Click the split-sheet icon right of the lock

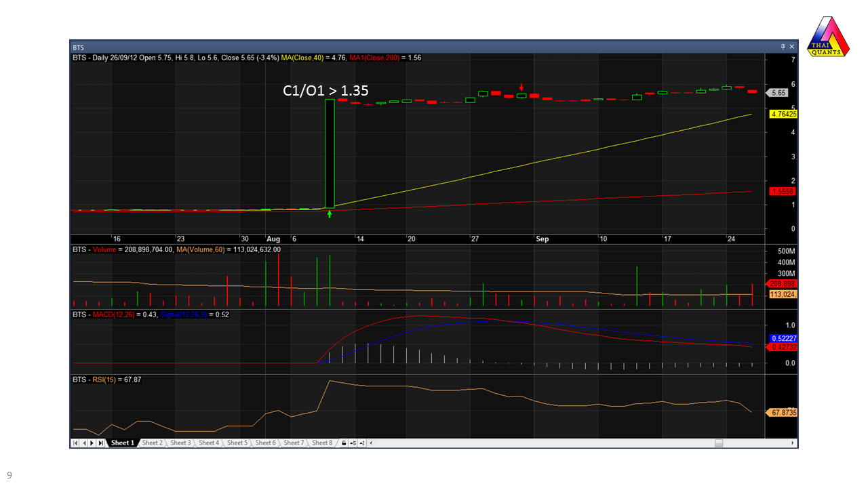point(351,443)
